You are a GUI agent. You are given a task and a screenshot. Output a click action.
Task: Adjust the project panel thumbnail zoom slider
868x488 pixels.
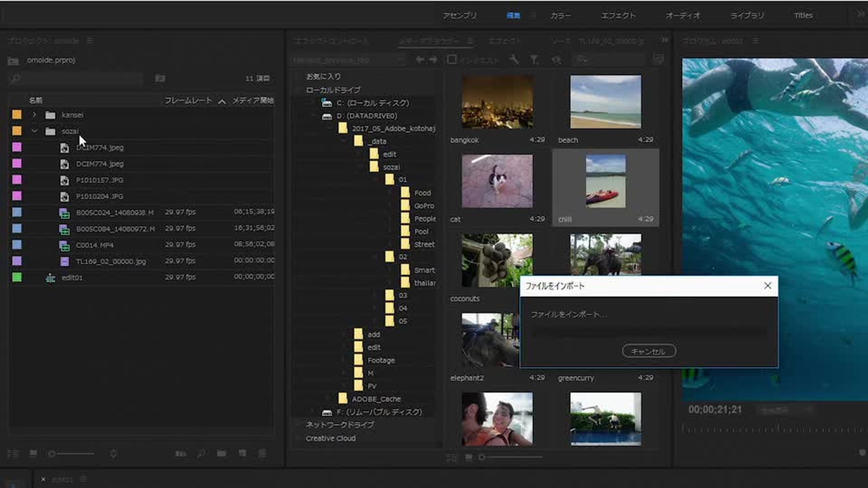pyautogui.click(x=52, y=454)
